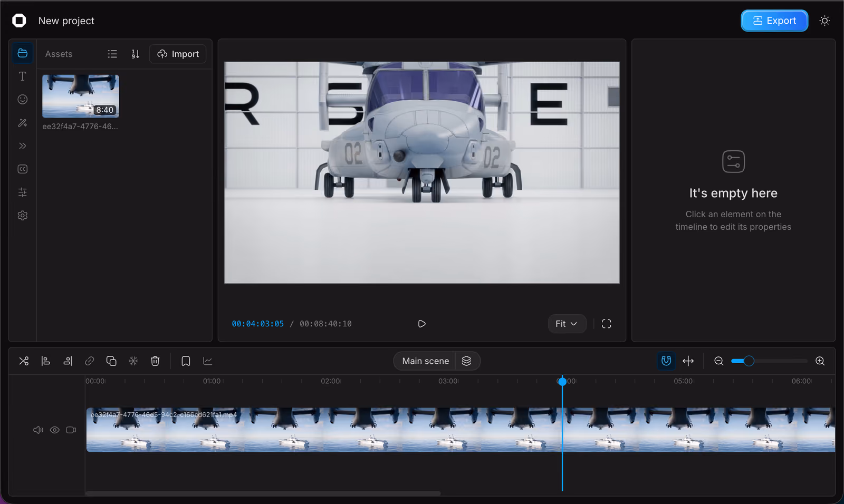Click the link clips icon
The width and height of the screenshot is (844, 504).
pos(90,361)
